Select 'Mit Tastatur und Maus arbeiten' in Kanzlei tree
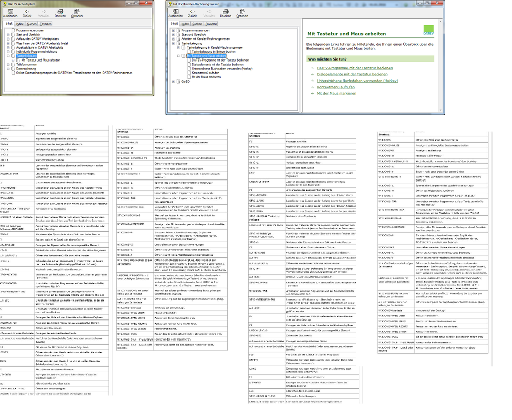 (207, 56)
